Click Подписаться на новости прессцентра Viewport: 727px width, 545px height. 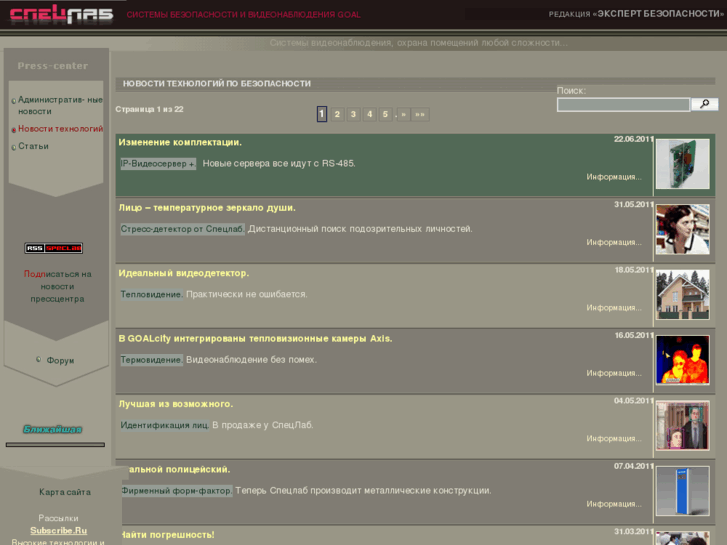(x=57, y=287)
